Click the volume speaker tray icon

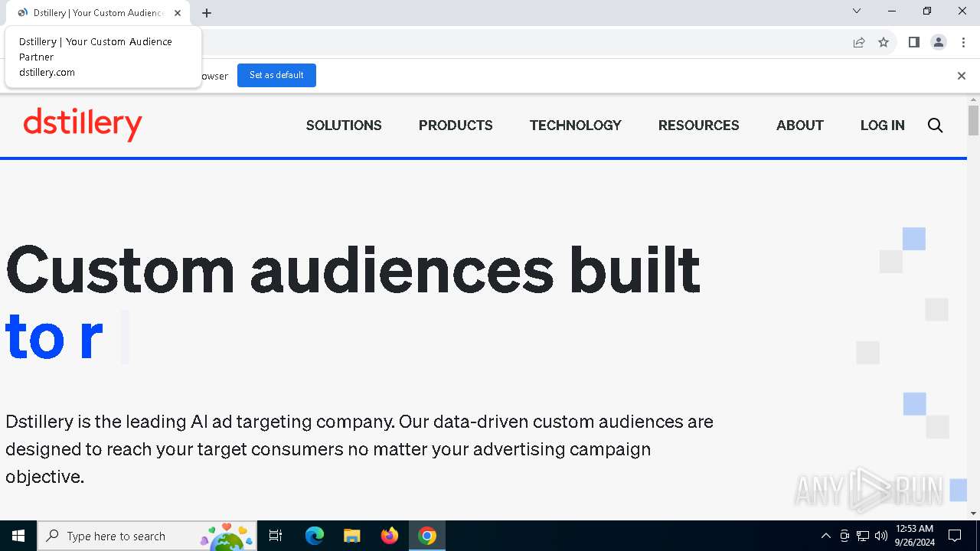[880, 536]
